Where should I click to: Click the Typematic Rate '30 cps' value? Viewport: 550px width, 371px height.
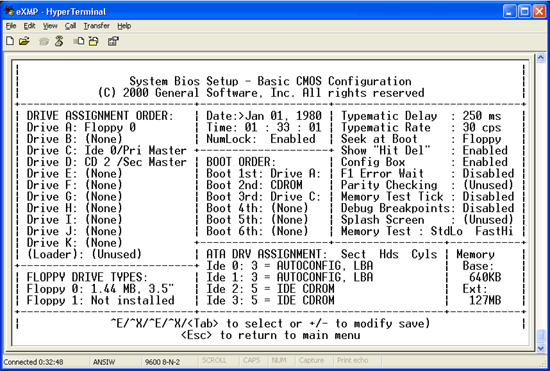[x=482, y=128]
